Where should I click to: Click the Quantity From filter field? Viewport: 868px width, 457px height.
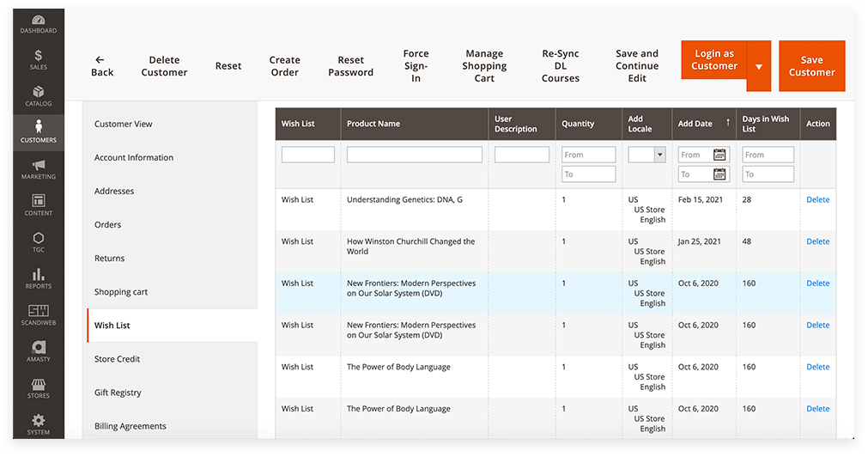pyautogui.click(x=588, y=155)
